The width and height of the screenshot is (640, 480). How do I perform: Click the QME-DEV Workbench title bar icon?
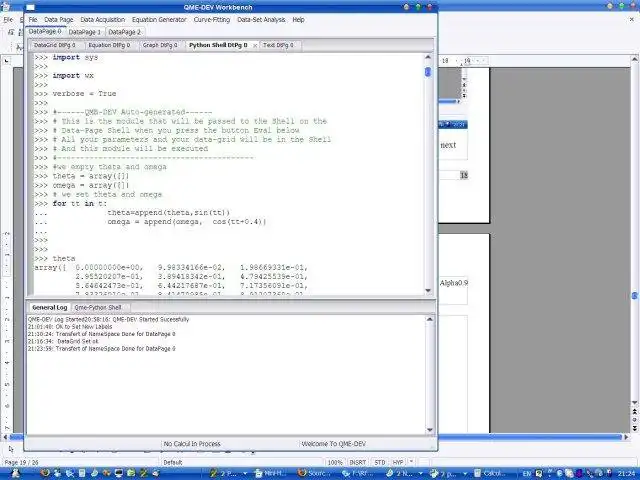31,7
